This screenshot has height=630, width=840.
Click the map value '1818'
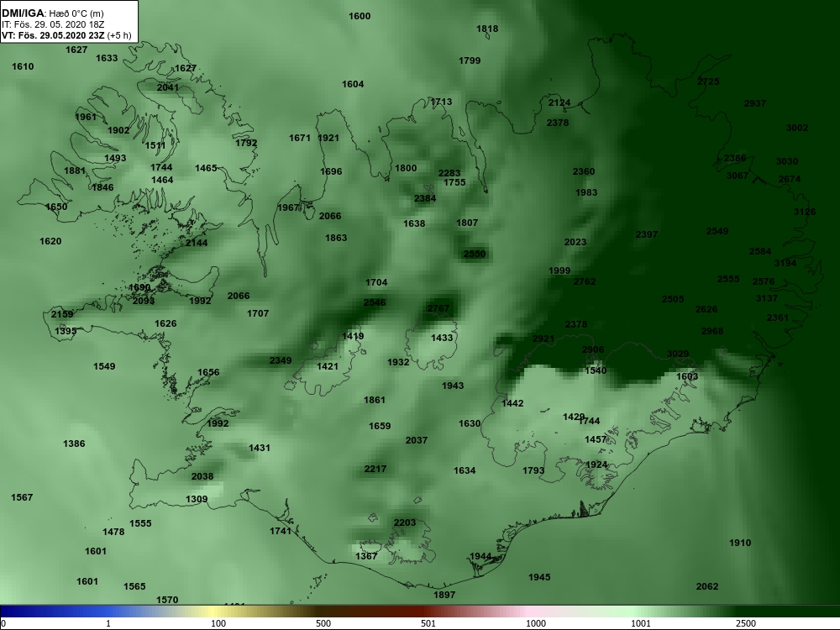coord(487,29)
